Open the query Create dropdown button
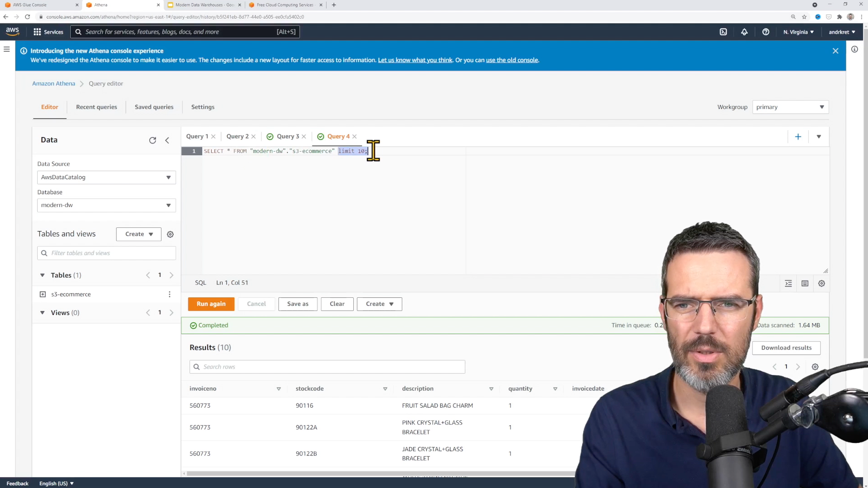Viewport: 868px width, 488px height. click(380, 304)
